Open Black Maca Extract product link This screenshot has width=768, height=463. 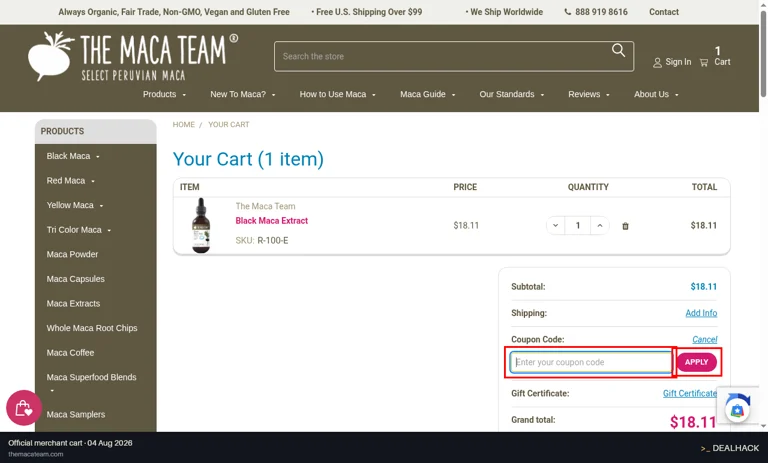pyautogui.click(x=272, y=220)
